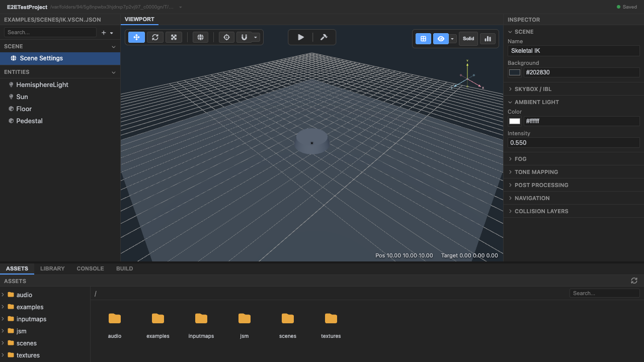Screen dimensions: 644x362
Task: Toggle the viewport grid button
Action: coord(423,39)
